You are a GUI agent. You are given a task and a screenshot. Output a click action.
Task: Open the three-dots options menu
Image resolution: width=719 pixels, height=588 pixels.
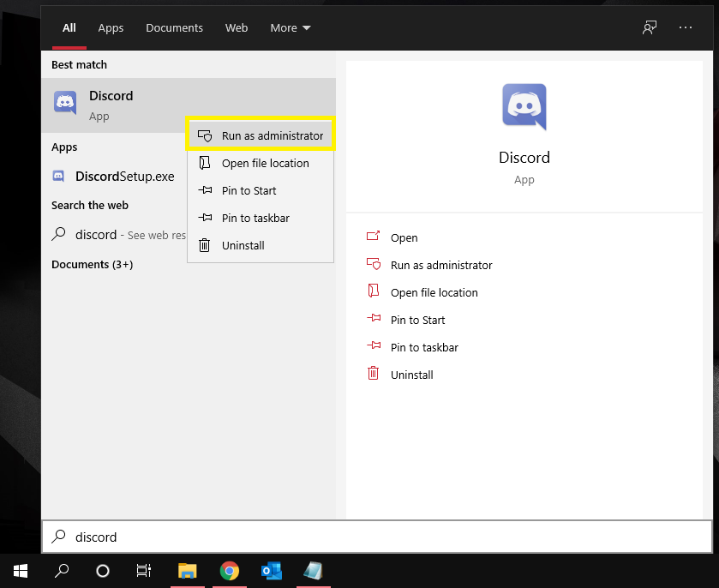tap(686, 27)
